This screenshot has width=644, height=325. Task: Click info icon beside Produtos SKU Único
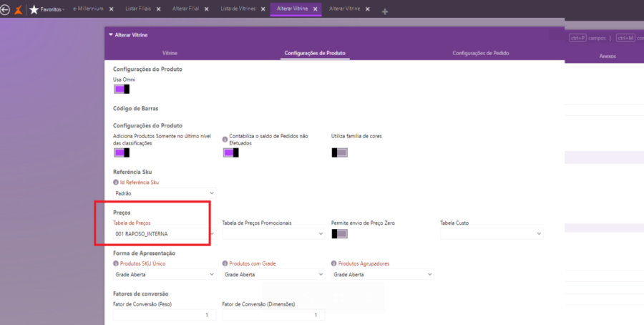click(x=116, y=263)
